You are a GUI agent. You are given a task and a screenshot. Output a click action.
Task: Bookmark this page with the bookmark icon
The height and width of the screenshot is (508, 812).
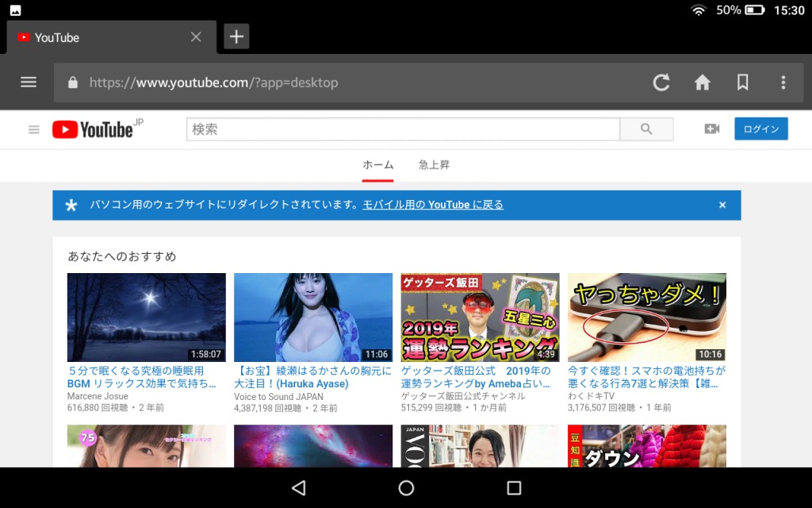[x=742, y=82]
